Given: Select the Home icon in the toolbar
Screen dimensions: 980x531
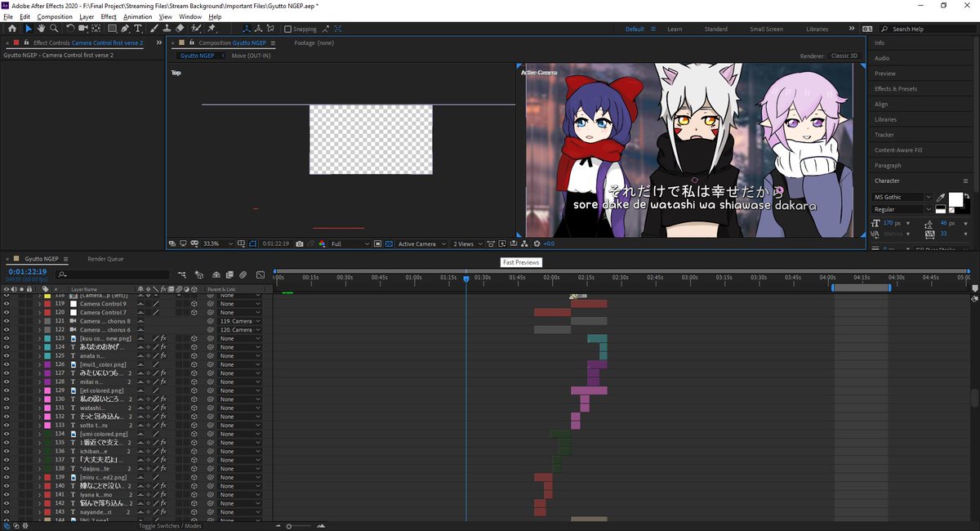Looking at the screenshot, I should pos(12,29).
